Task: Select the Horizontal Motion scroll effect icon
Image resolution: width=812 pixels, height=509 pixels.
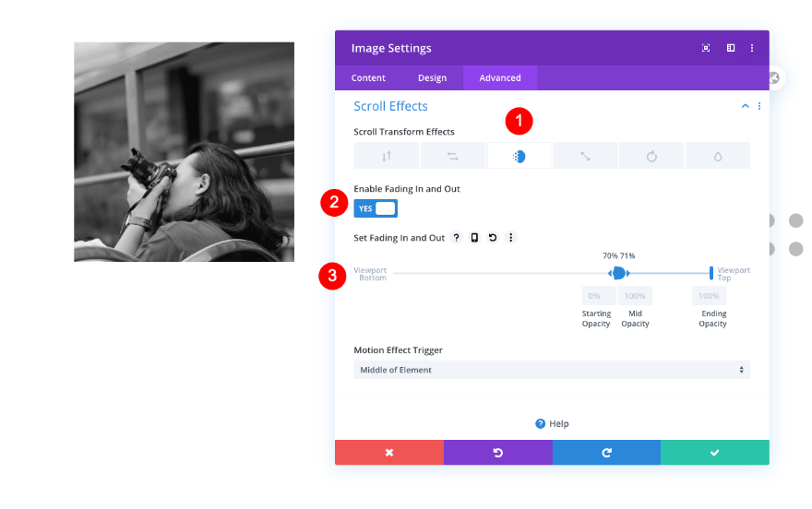Action: click(x=453, y=156)
